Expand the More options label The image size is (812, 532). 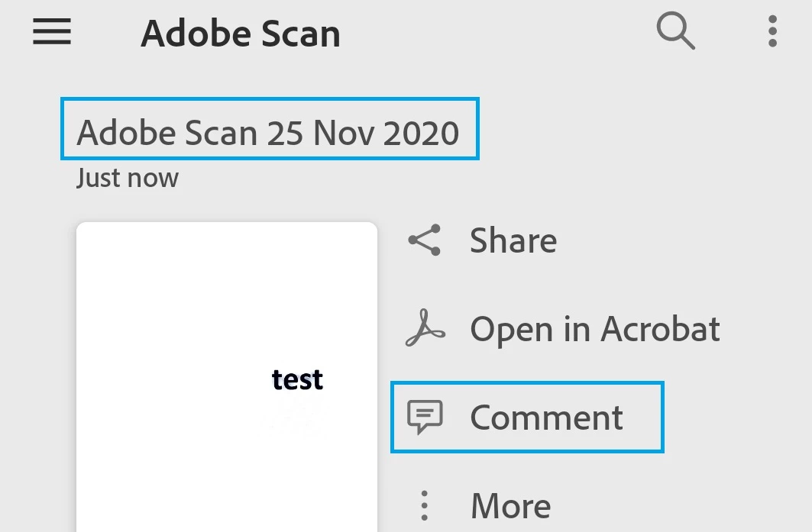[510, 505]
